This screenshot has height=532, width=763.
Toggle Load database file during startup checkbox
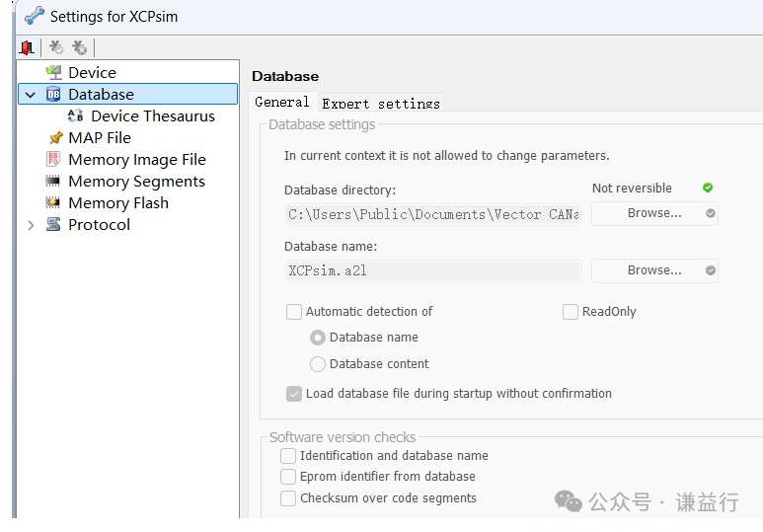coord(294,394)
